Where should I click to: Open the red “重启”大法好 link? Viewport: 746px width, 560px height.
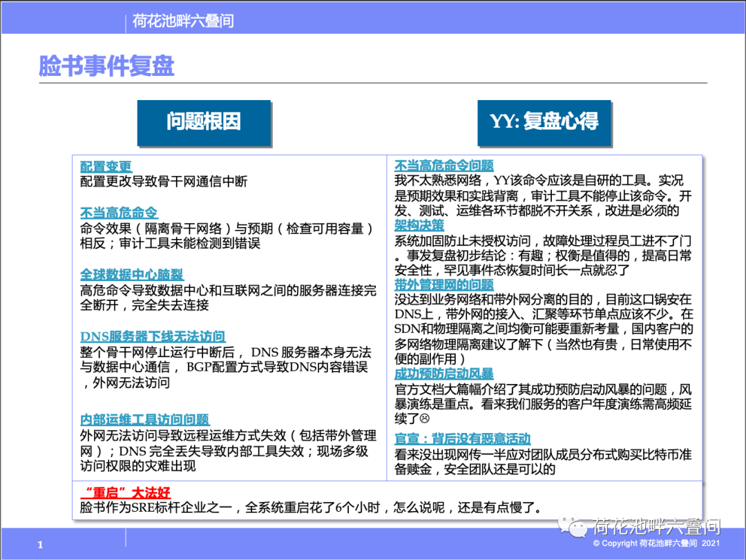pos(125,492)
